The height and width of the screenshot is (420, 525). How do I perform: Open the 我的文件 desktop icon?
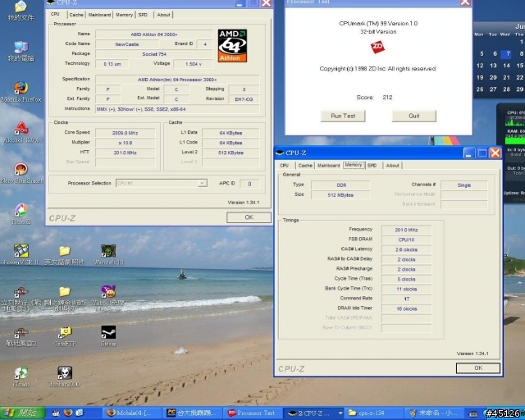pyautogui.click(x=21, y=11)
